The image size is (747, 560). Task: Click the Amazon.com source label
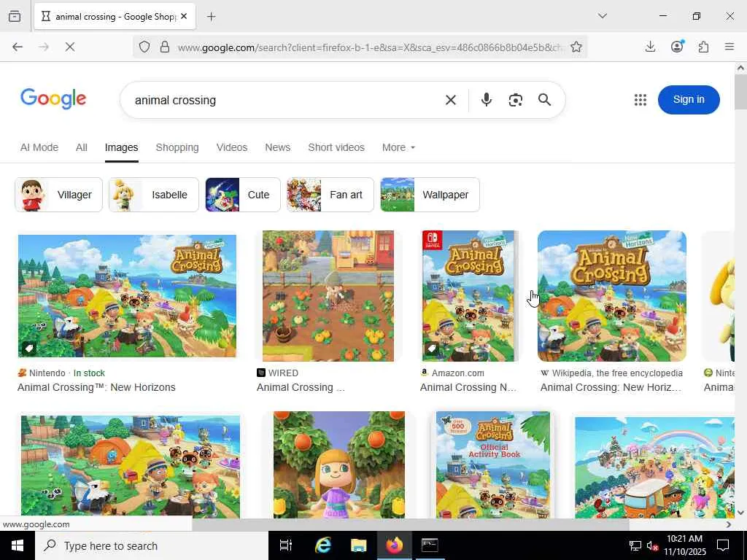[458, 373]
